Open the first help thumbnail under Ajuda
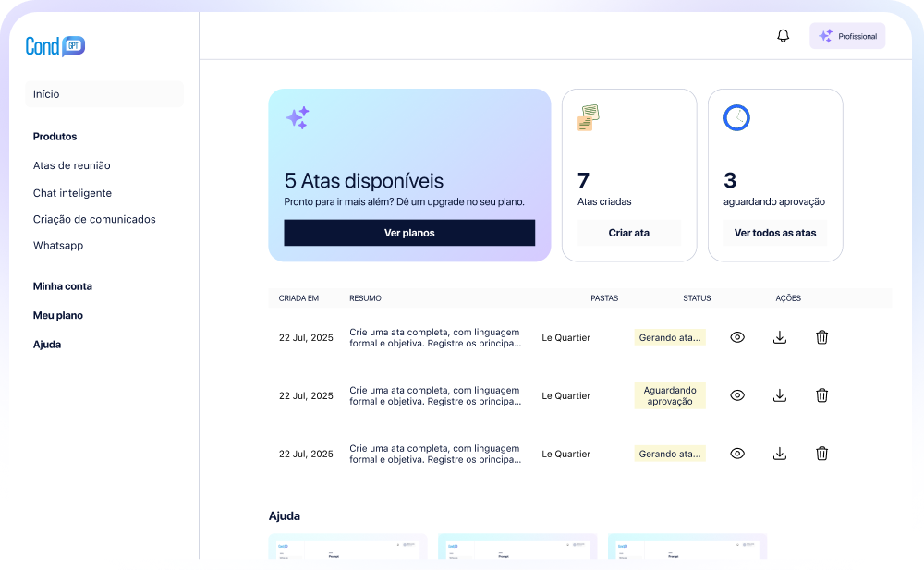This screenshot has width=924, height=570. (347, 546)
